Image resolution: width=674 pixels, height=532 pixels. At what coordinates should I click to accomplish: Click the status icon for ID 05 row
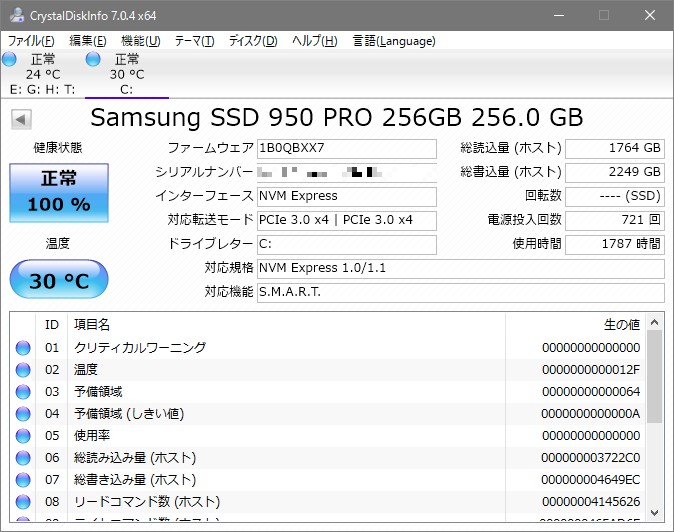coord(23,436)
